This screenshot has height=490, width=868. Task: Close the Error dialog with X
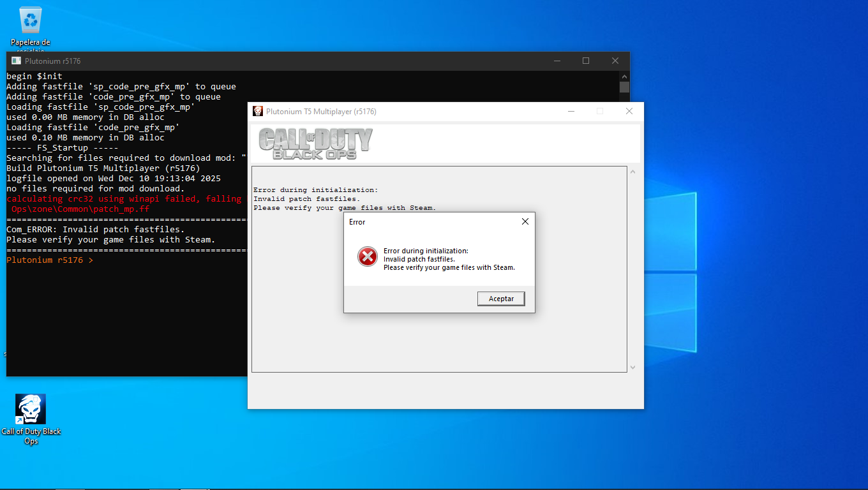(525, 221)
